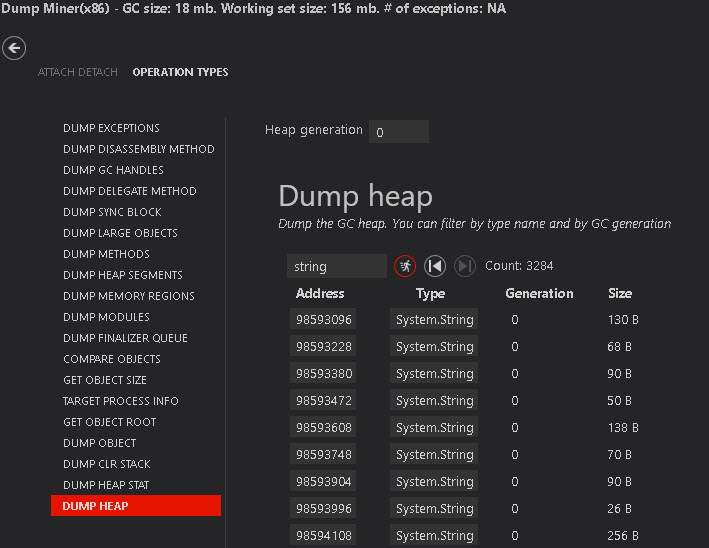Click the 138 B size value
The height and width of the screenshot is (548, 709).
[623, 428]
